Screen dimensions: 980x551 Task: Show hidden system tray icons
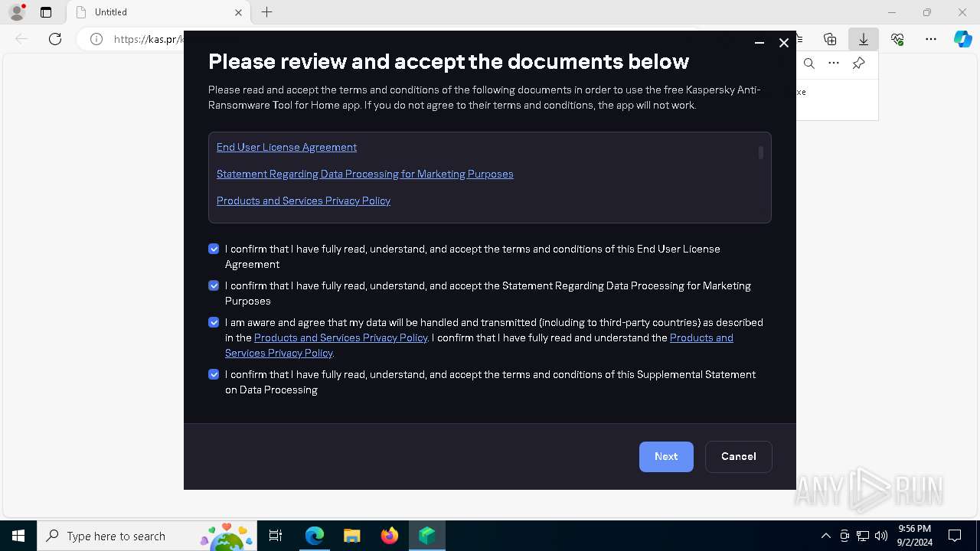click(825, 536)
